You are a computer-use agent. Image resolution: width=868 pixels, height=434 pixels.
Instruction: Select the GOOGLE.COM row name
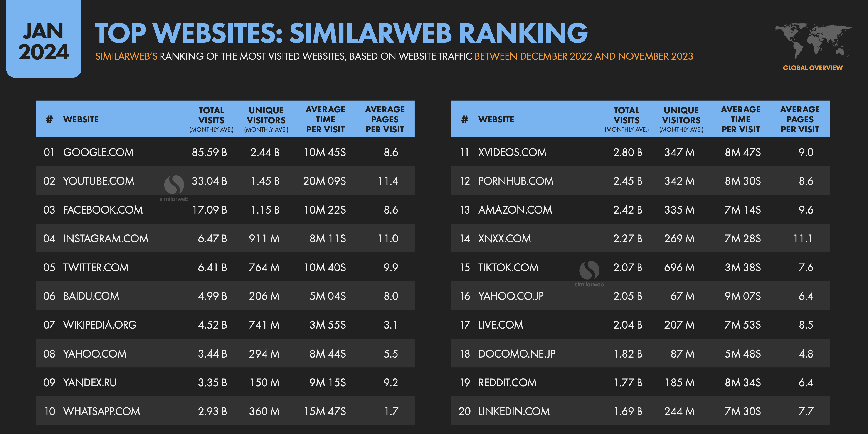point(98,153)
